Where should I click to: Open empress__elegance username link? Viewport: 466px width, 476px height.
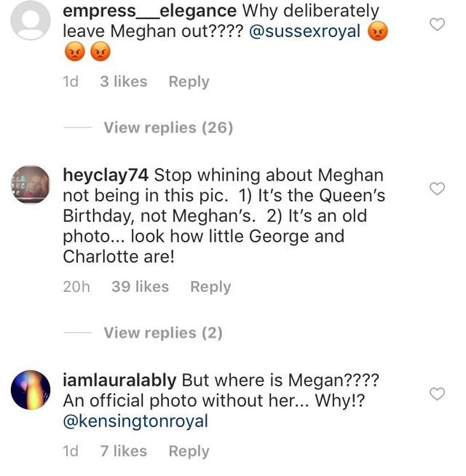(150, 12)
